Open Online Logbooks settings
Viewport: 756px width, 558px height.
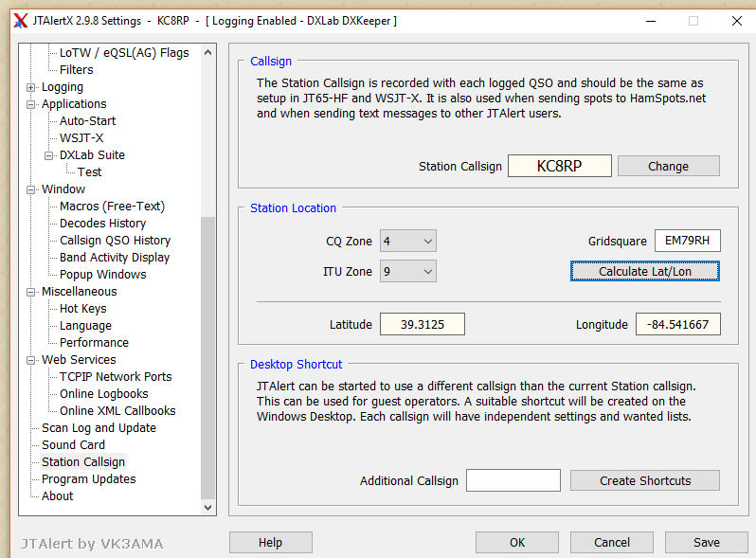click(103, 393)
